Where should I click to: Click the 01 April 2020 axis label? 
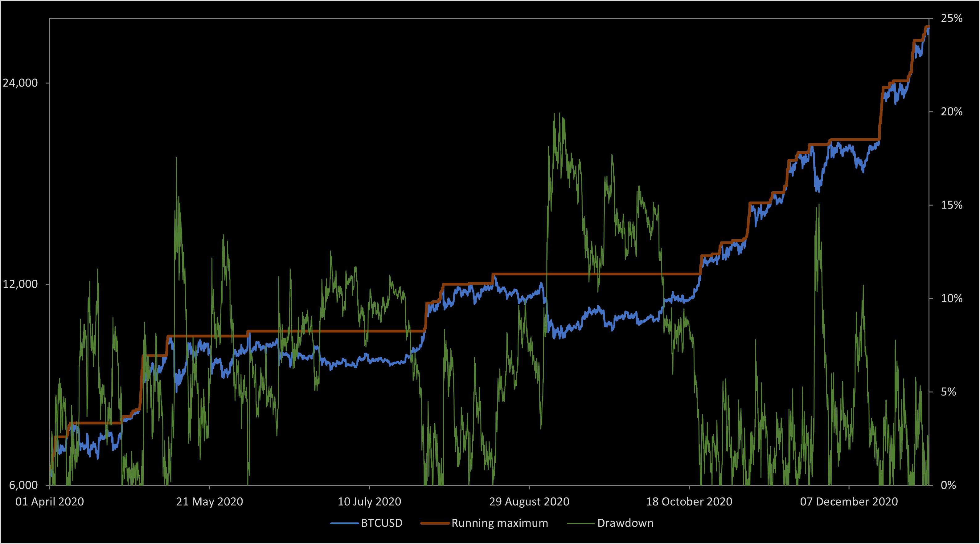49,501
